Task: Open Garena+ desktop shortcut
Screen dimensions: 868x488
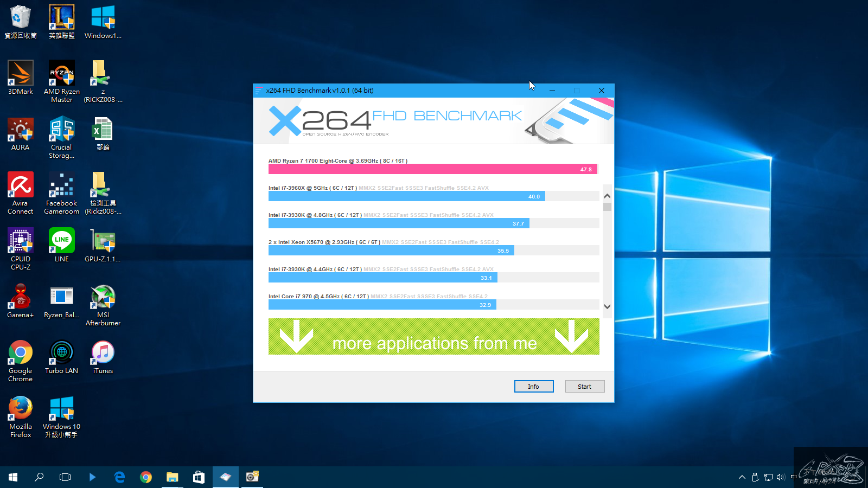Action: click(x=21, y=301)
